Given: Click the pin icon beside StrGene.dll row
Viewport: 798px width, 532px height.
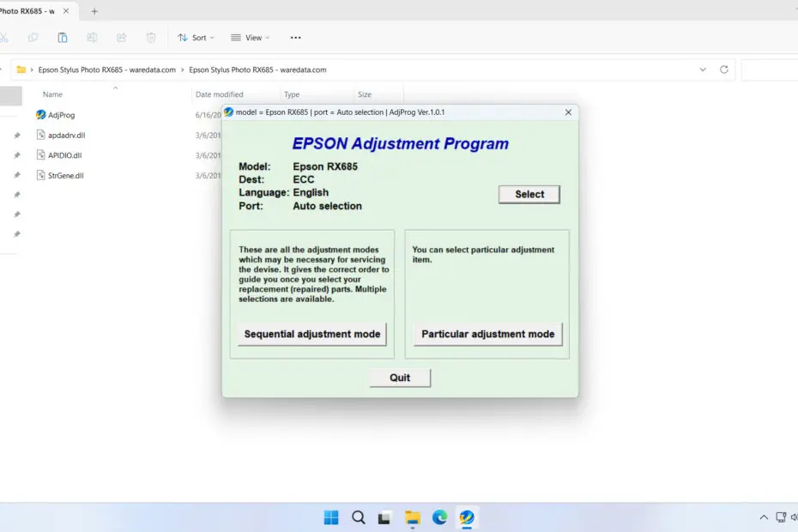Looking at the screenshot, I should (x=17, y=175).
